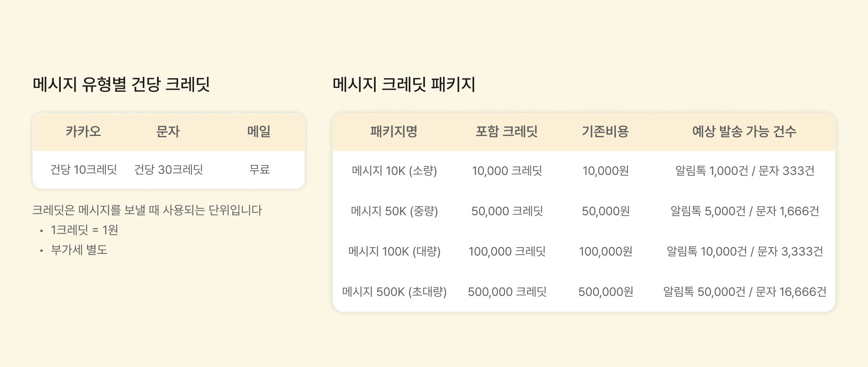
Task: Click the 카카오 column header
Action: click(x=83, y=131)
